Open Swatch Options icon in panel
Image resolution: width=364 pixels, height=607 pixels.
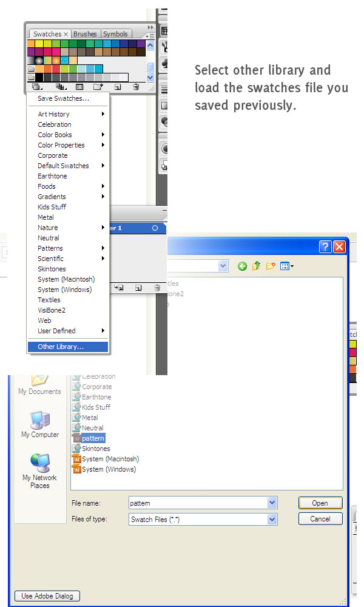pyautogui.click(x=79, y=87)
